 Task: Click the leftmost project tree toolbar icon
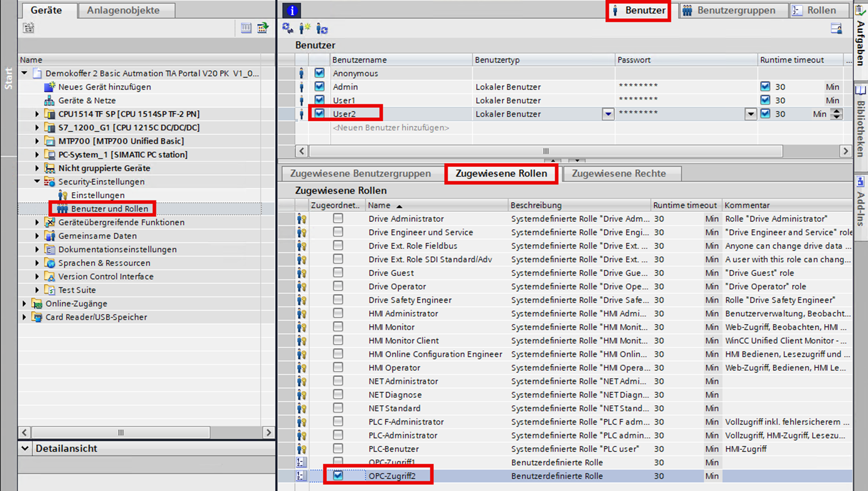29,28
